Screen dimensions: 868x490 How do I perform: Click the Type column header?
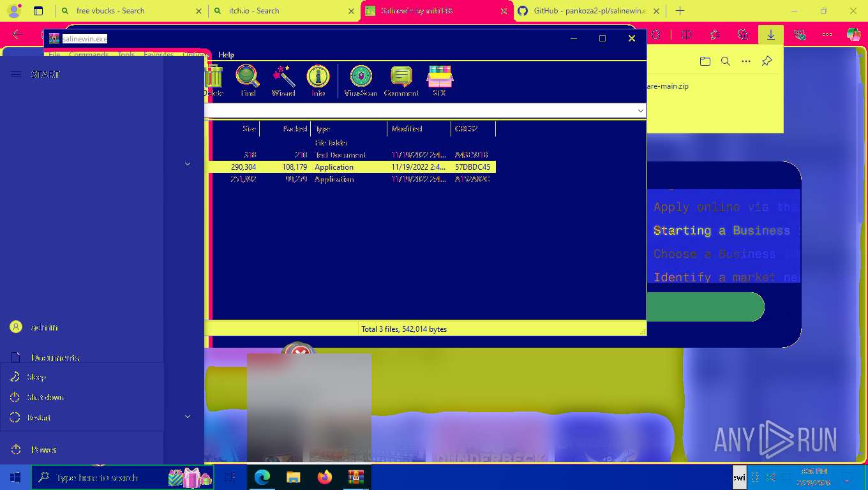click(x=349, y=129)
